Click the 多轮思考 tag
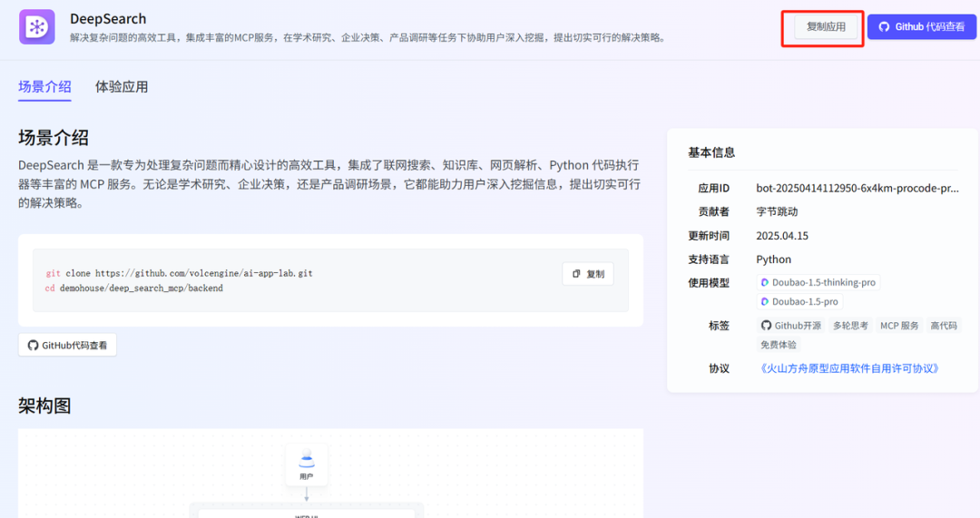The width and height of the screenshot is (980, 518). (850, 326)
